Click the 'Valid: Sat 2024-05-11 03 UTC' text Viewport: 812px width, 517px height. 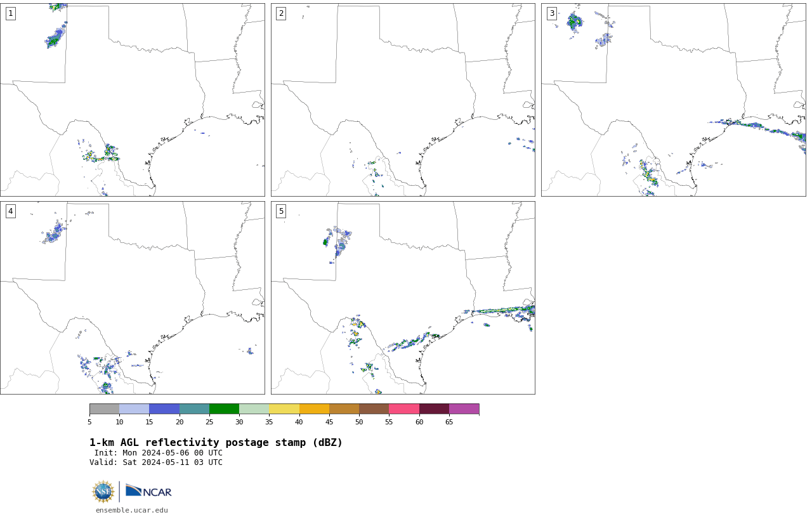pyautogui.click(x=156, y=462)
